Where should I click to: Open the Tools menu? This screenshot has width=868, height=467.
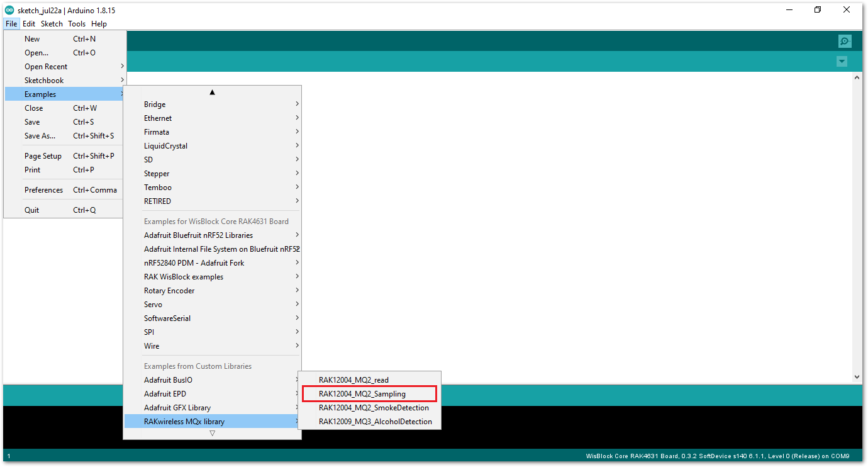point(77,24)
